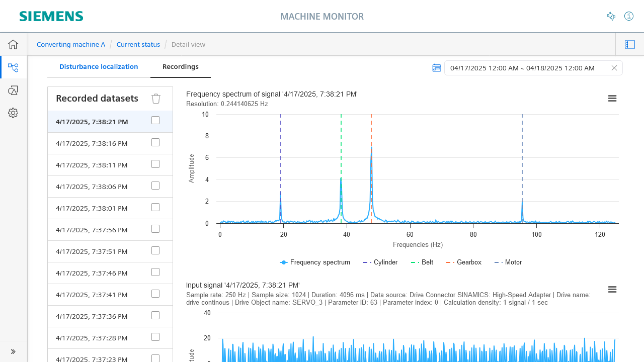
Task: Open the extensions puzzle icon in header
Action: [x=611, y=16]
